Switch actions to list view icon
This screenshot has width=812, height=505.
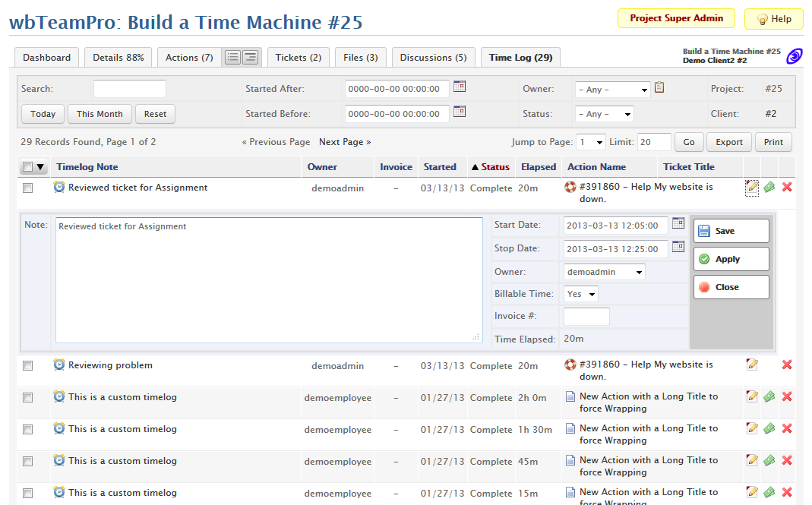[x=233, y=58]
